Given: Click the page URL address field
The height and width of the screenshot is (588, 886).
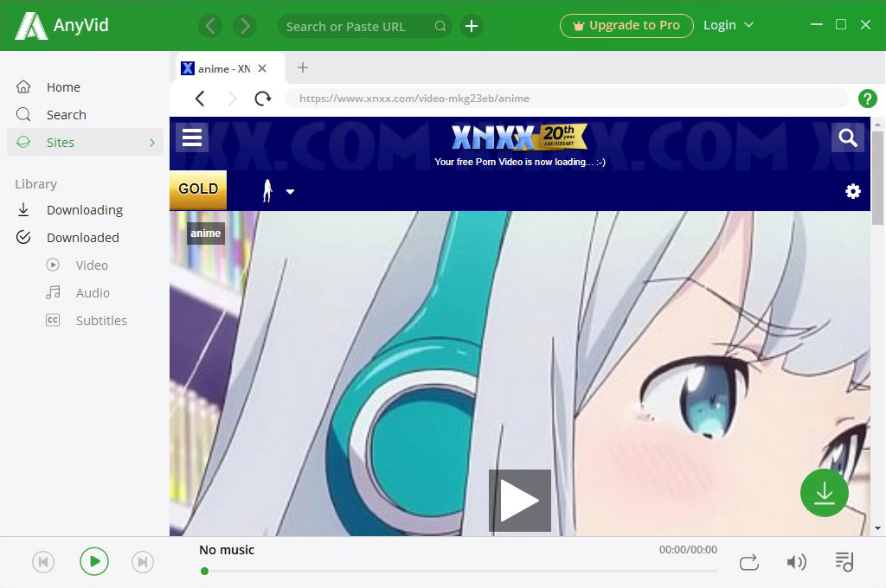Looking at the screenshot, I should pos(566,99).
